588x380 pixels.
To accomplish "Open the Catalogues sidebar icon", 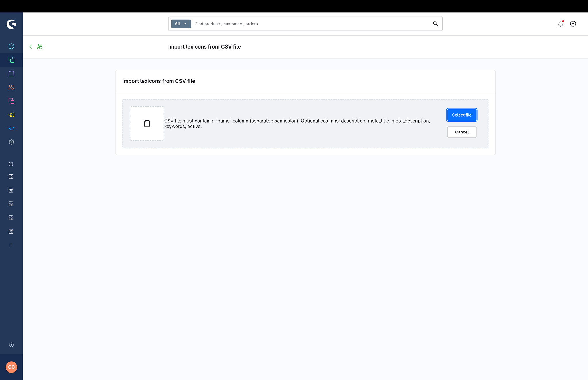I will 11,60.
